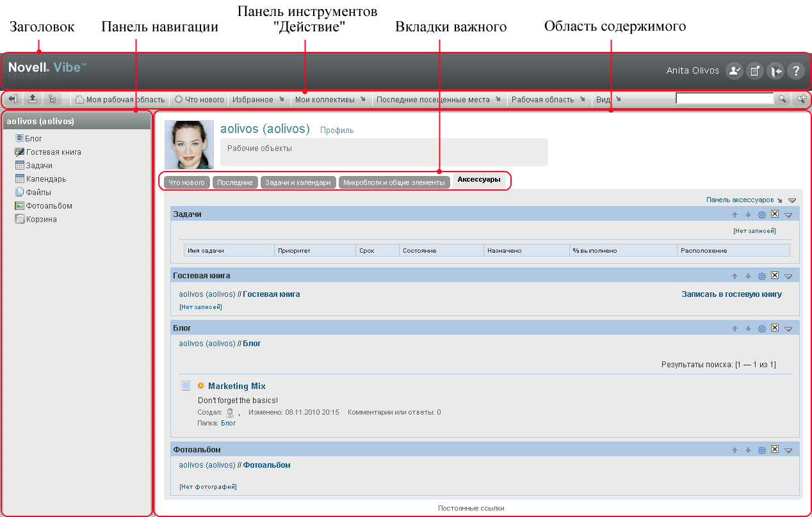This screenshot has height=517, width=812.
Task: Collapse the Фотоальбом accessory with triangle
Action: coord(789,450)
